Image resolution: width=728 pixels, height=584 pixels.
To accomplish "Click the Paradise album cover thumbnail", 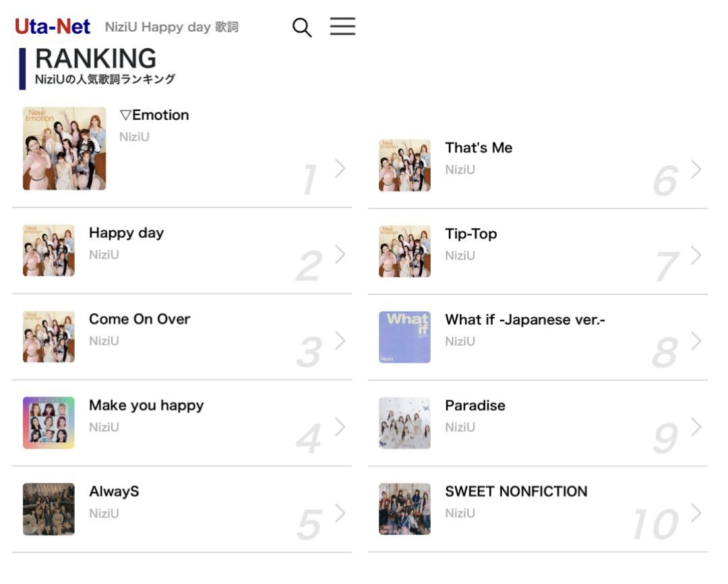I will coord(404,423).
